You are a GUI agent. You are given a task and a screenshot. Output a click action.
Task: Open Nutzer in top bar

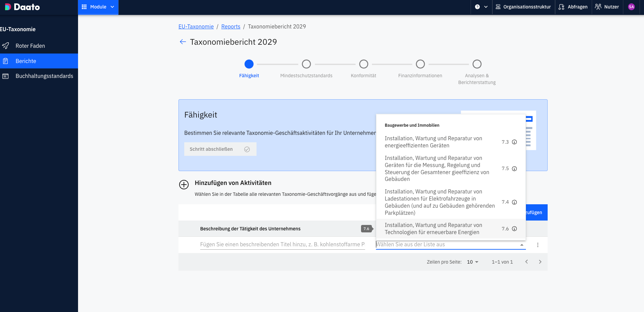(607, 7)
